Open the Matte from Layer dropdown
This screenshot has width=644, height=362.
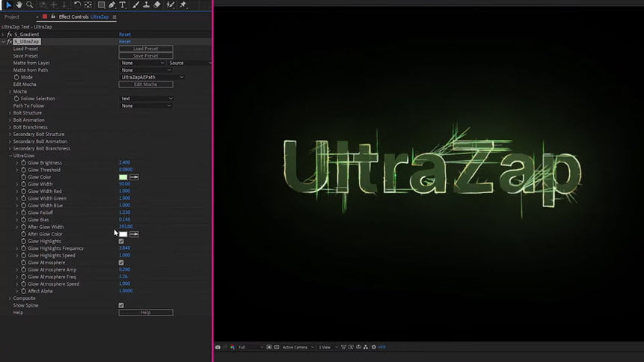point(143,63)
